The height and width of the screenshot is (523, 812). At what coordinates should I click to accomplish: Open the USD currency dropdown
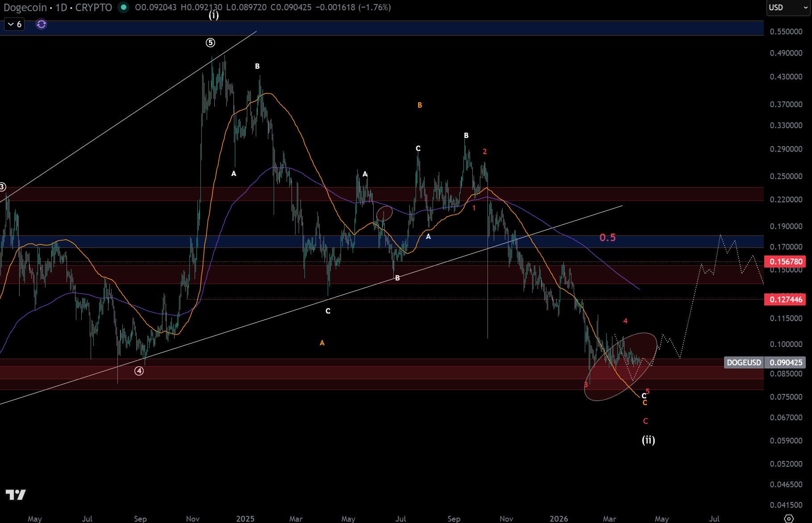click(788, 8)
